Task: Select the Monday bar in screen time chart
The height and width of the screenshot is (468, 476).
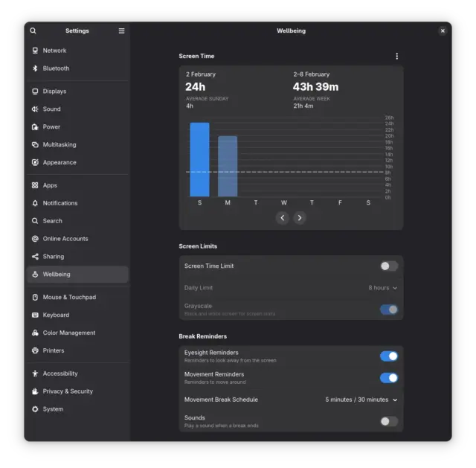Action: [228, 166]
